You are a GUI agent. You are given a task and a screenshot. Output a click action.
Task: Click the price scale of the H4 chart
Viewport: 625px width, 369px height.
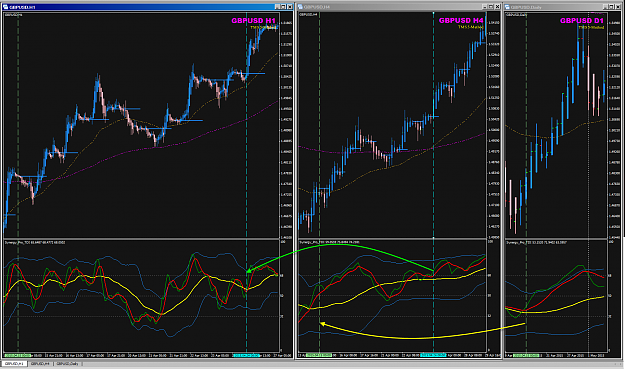(493, 126)
